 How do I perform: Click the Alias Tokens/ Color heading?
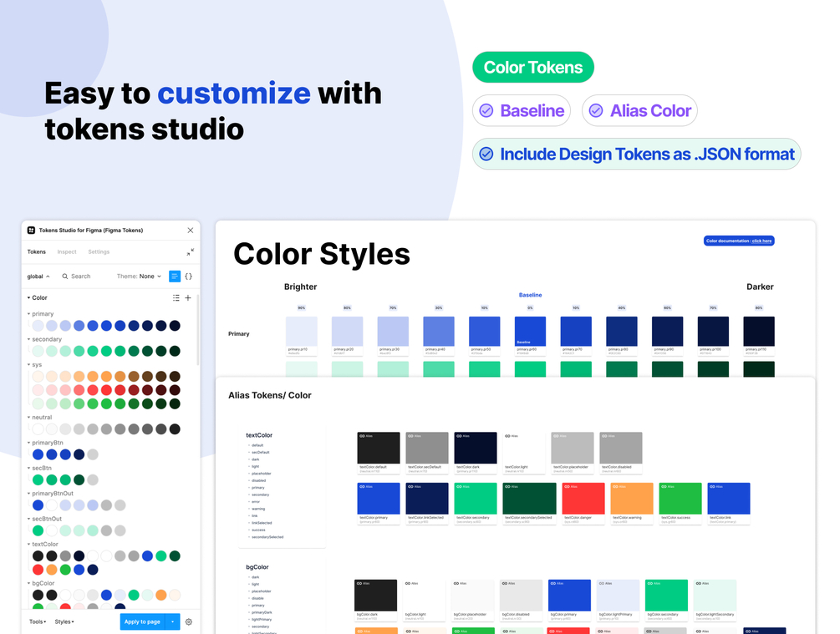[x=269, y=395]
